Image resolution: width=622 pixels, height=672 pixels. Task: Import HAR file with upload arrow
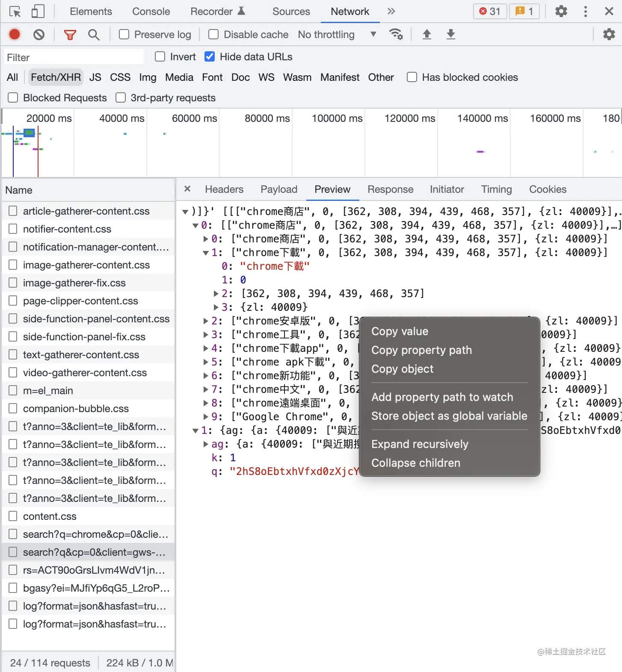[427, 34]
